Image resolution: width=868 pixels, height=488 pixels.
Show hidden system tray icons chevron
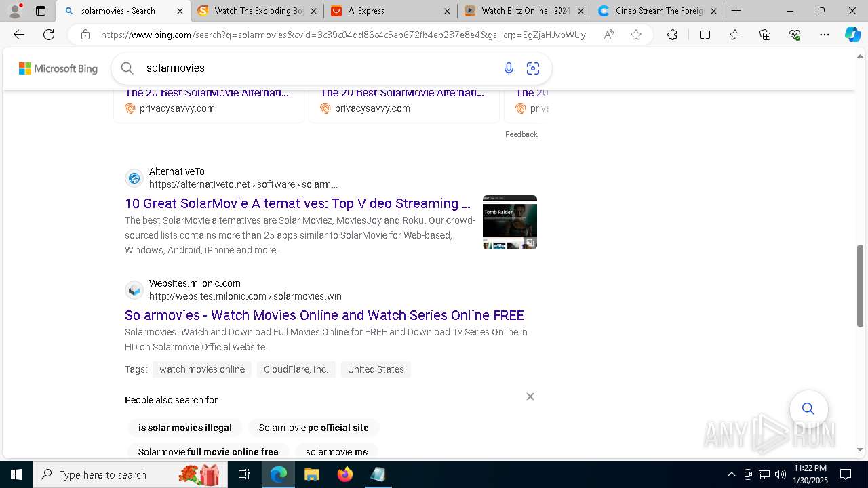(731, 474)
